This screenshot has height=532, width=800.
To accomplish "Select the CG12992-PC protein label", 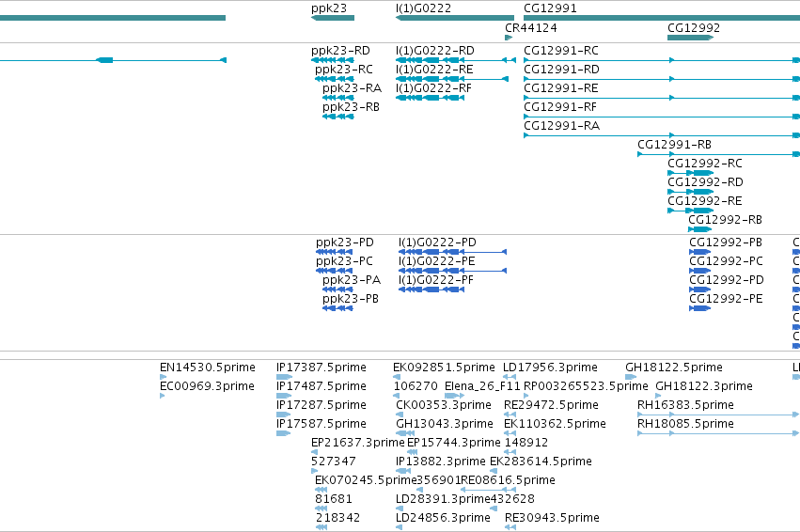I will tap(726, 261).
